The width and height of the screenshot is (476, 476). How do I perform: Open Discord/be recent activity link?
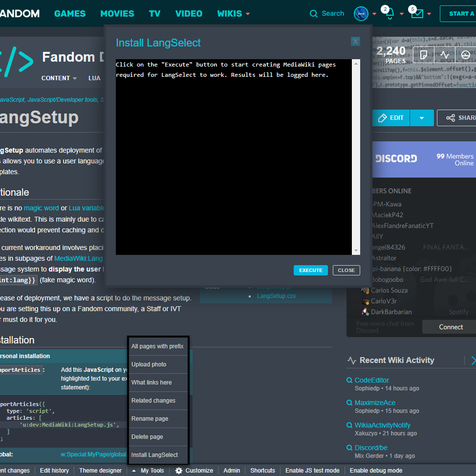coord(371,448)
